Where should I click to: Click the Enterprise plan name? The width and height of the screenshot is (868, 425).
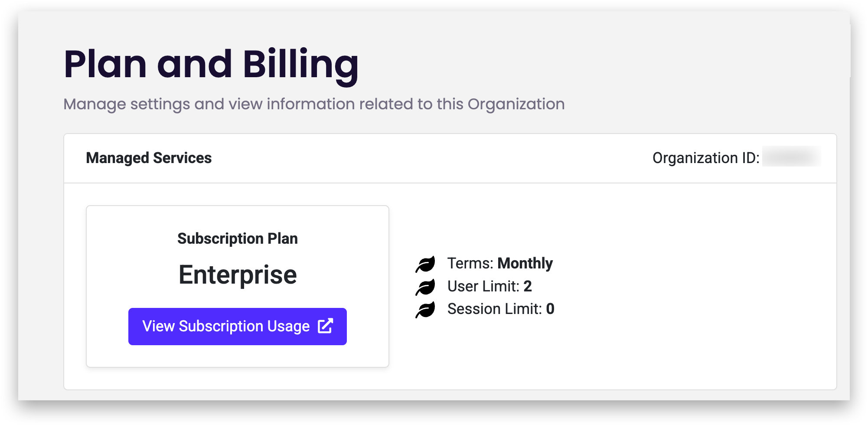pos(237,275)
